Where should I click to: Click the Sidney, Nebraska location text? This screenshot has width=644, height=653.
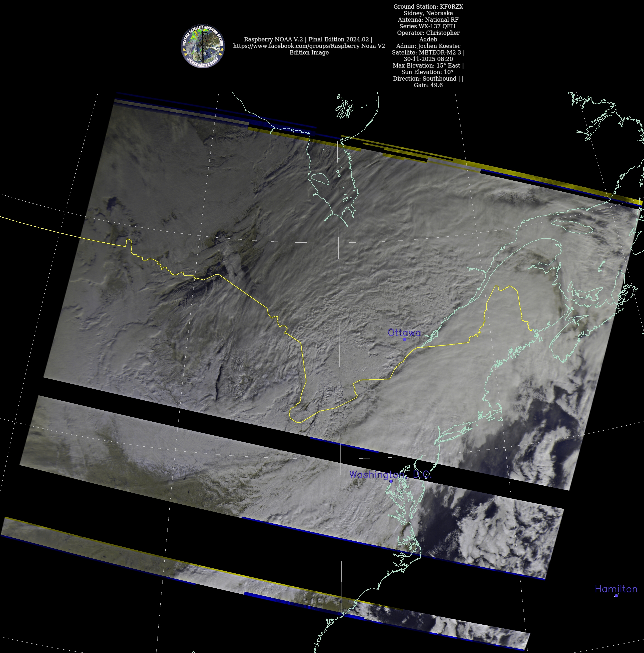pos(428,13)
